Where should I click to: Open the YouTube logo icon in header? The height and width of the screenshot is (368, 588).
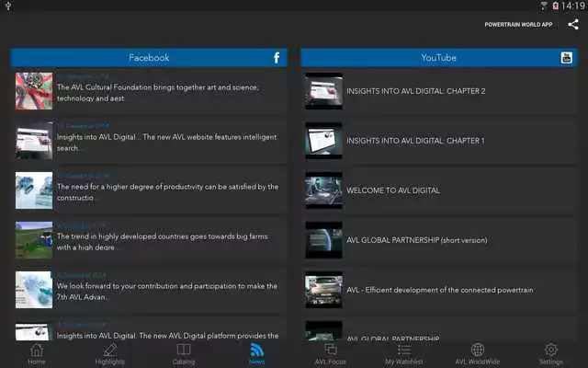click(x=566, y=58)
